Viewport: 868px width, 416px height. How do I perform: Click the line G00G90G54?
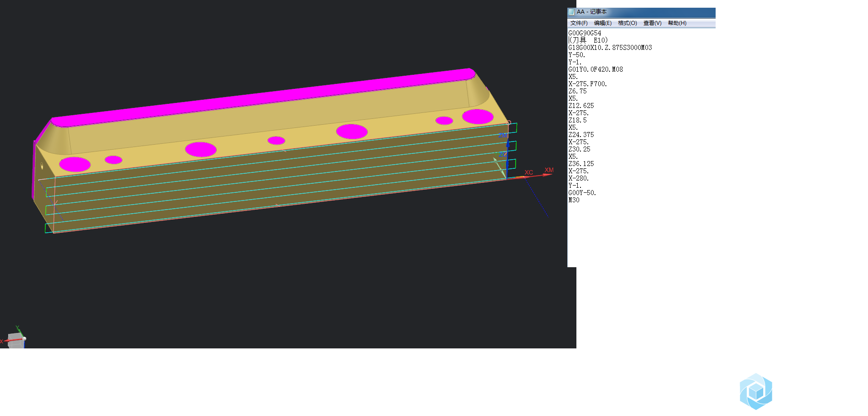(585, 33)
